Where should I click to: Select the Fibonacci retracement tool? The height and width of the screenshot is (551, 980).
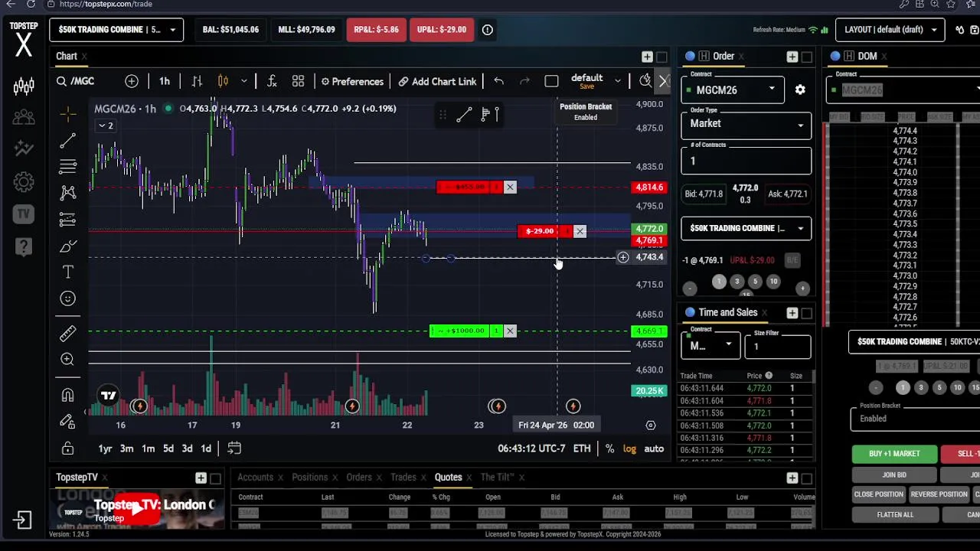click(68, 167)
